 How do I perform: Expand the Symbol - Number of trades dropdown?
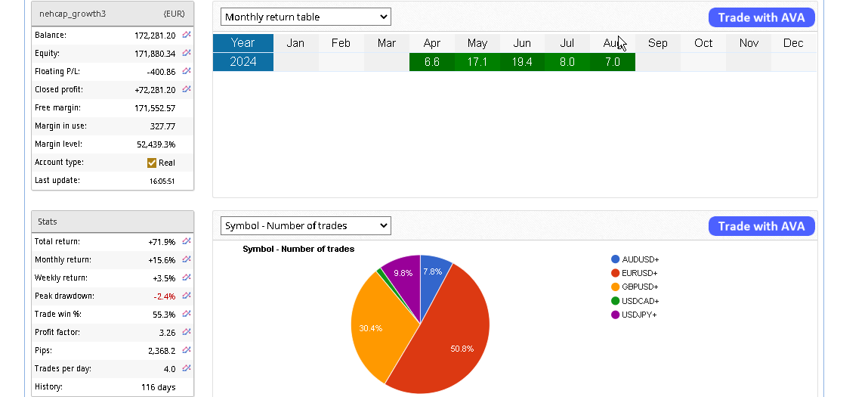pos(305,225)
